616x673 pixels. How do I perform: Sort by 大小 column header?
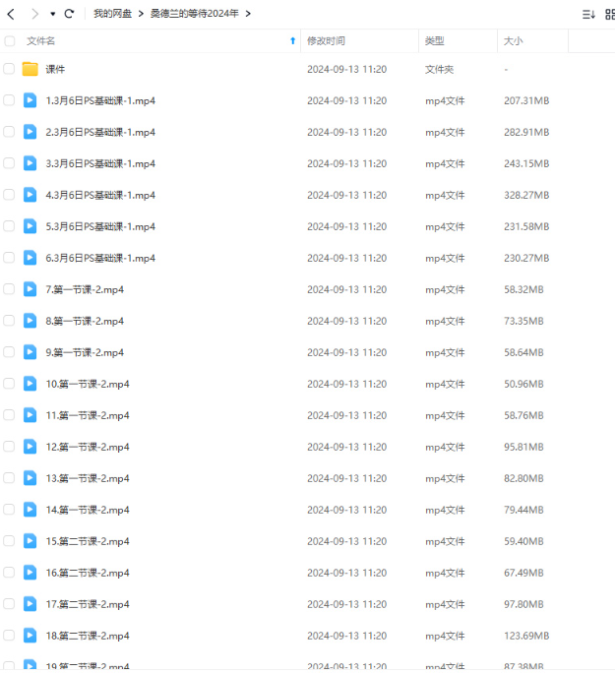(514, 41)
